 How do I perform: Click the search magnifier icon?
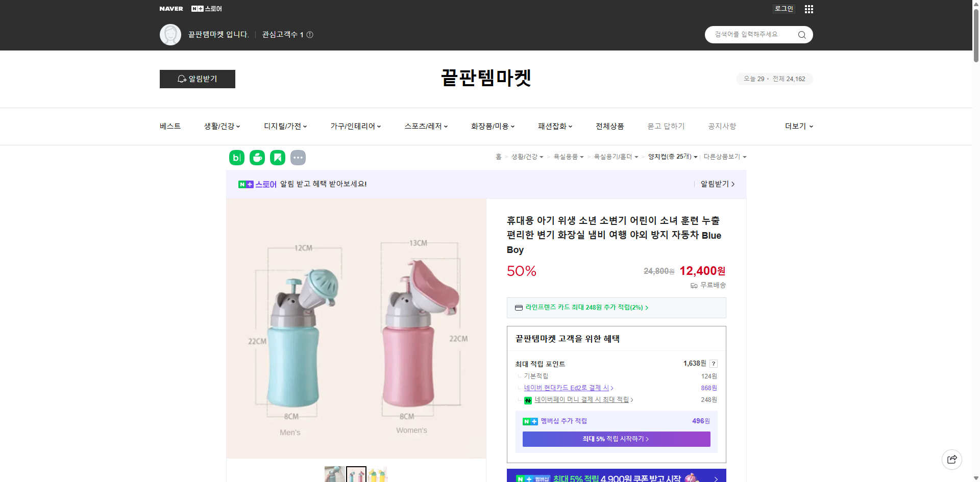(801, 35)
